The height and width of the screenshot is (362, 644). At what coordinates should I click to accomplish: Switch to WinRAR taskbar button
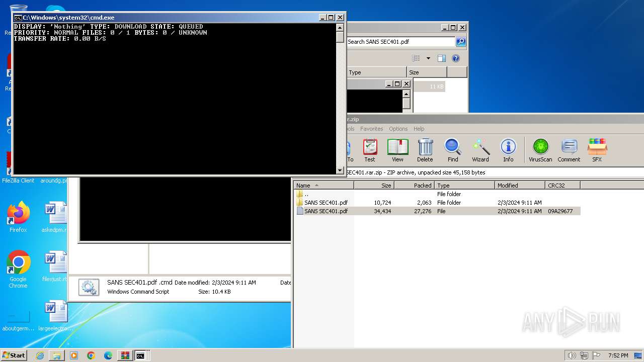pyautogui.click(x=125, y=355)
